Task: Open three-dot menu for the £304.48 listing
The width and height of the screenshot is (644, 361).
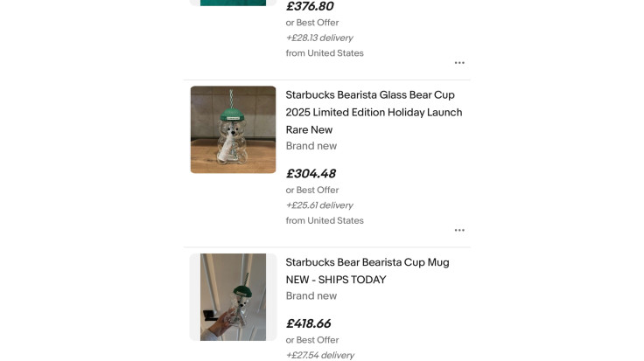Action: tap(459, 231)
